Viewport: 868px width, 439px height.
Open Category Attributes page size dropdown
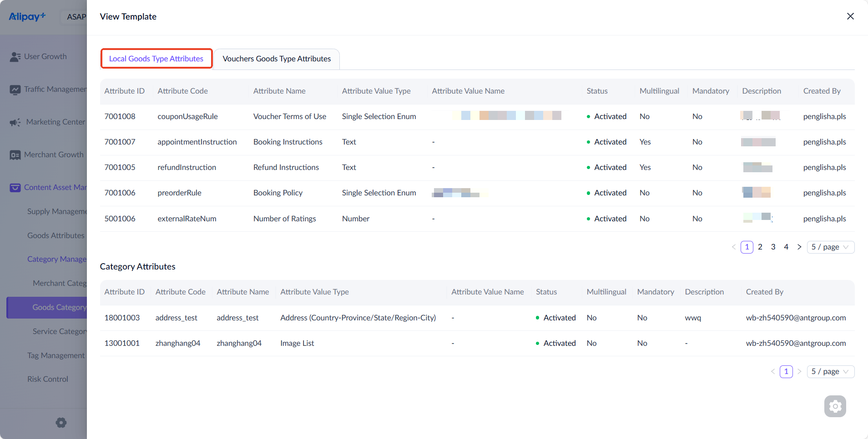[x=830, y=372]
